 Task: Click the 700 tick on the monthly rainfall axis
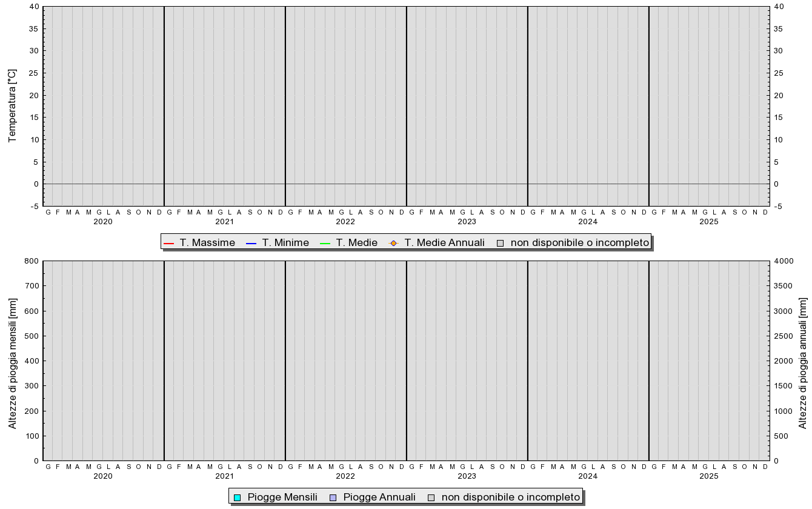[x=32, y=286]
